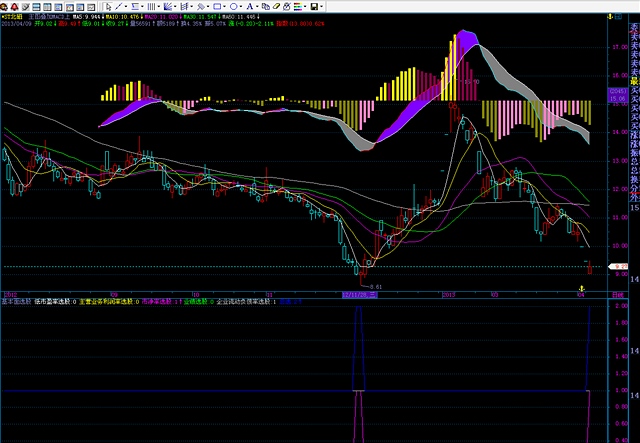The image size is (640, 443).
Task: Select the regression channel drawing tool
Action: 184,7
